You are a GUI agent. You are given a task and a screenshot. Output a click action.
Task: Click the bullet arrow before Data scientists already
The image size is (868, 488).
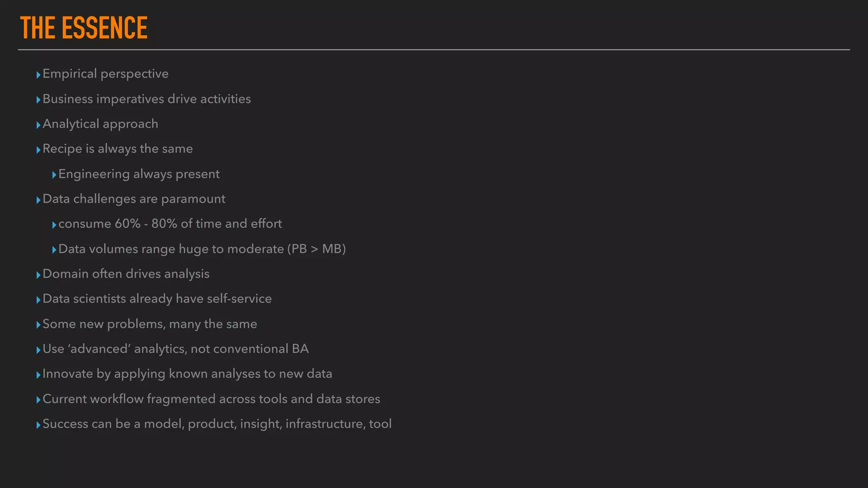(39, 300)
